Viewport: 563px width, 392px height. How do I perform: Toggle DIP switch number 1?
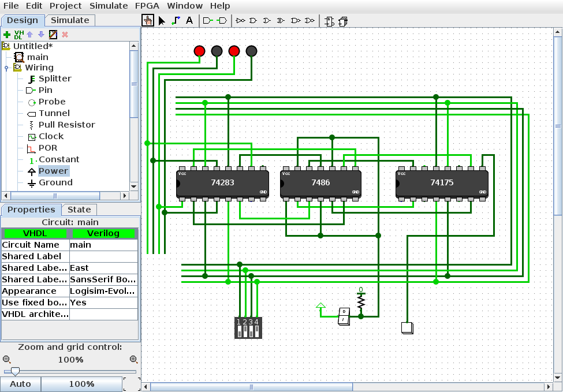(x=240, y=331)
